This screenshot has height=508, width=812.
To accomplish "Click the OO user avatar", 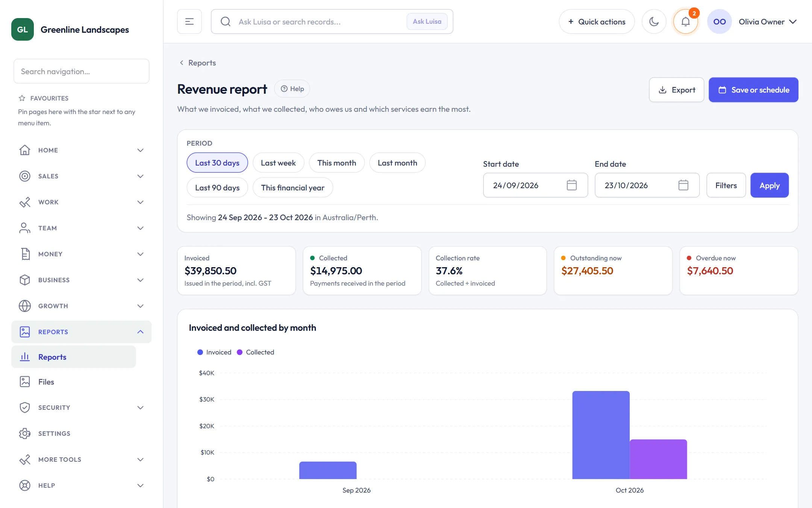I will click(x=719, y=21).
